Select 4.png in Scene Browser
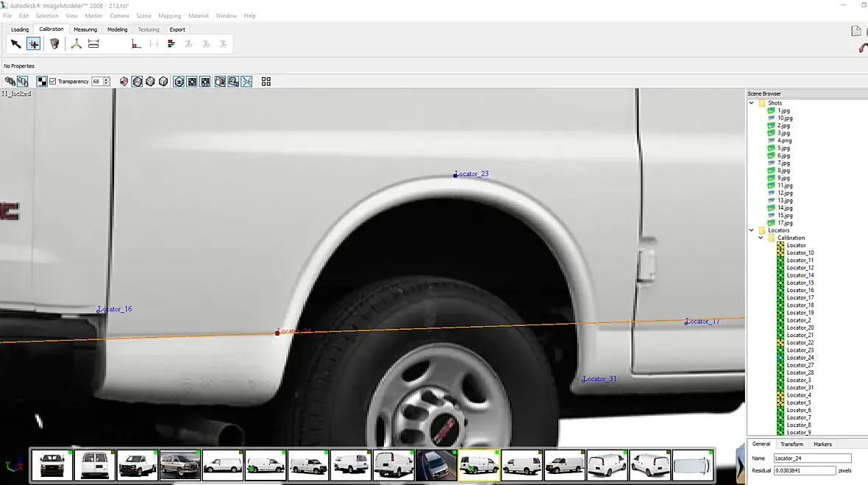This screenshot has width=868, height=485. pos(784,141)
